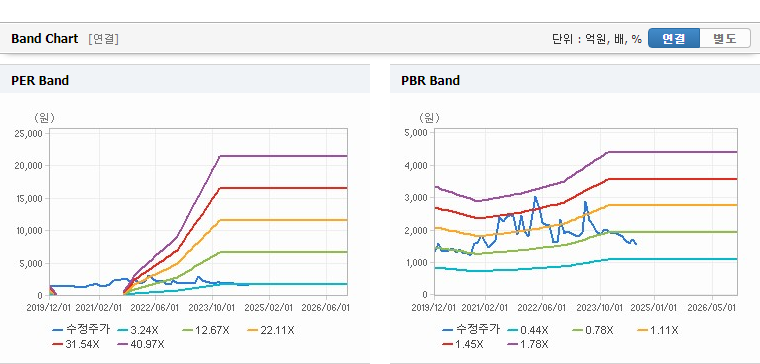760x364 pixels.
Task: Click the PER Band panel heading
Action: [x=40, y=80]
